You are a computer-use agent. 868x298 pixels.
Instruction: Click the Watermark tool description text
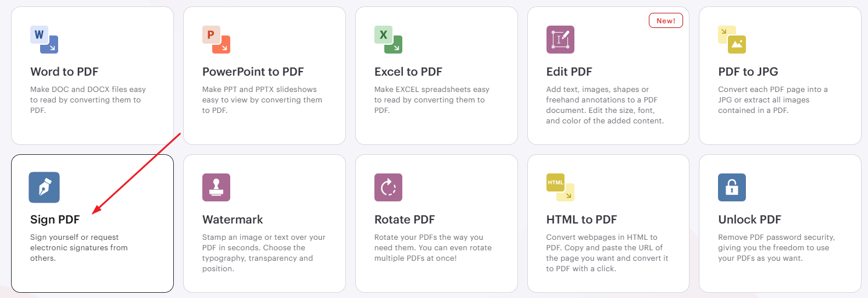[263, 253]
